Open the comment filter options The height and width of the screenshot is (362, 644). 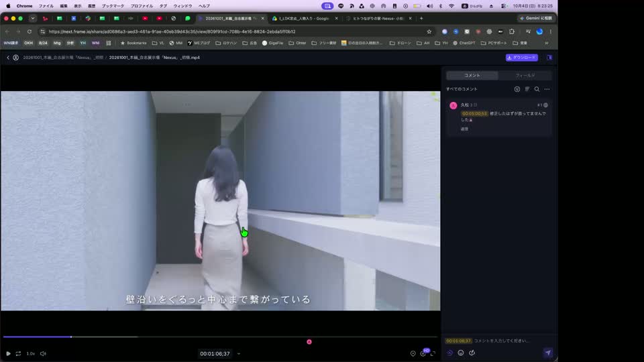click(x=517, y=89)
